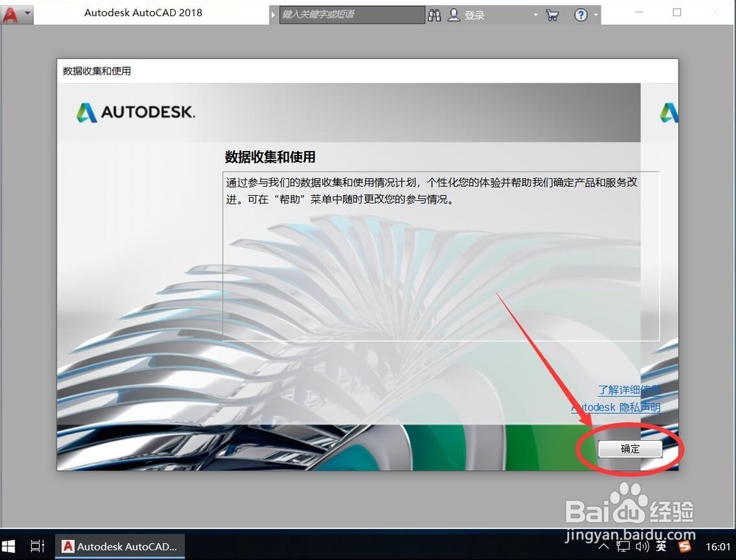Click the sign-in user icon
The image size is (736, 560).
point(454,15)
